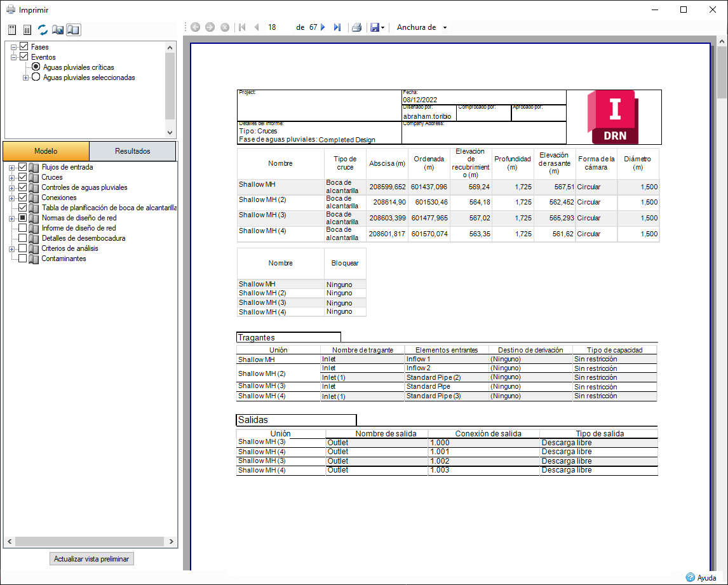
Task: Select Aguas pluviales seleccionadas radio button
Action: pos(36,77)
